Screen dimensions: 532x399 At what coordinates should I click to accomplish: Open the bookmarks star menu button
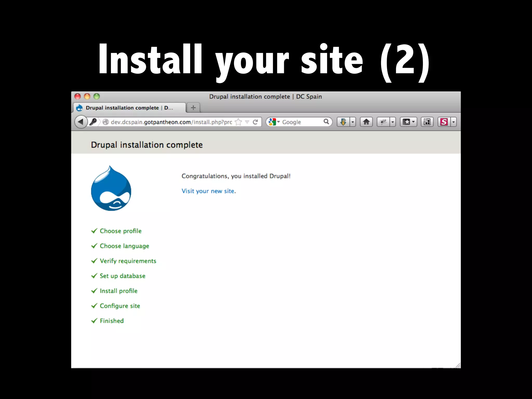pos(409,122)
